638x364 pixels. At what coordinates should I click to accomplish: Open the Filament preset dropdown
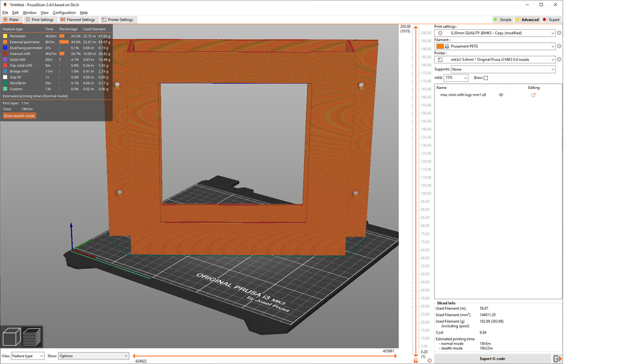pyautogui.click(x=495, y=46)
